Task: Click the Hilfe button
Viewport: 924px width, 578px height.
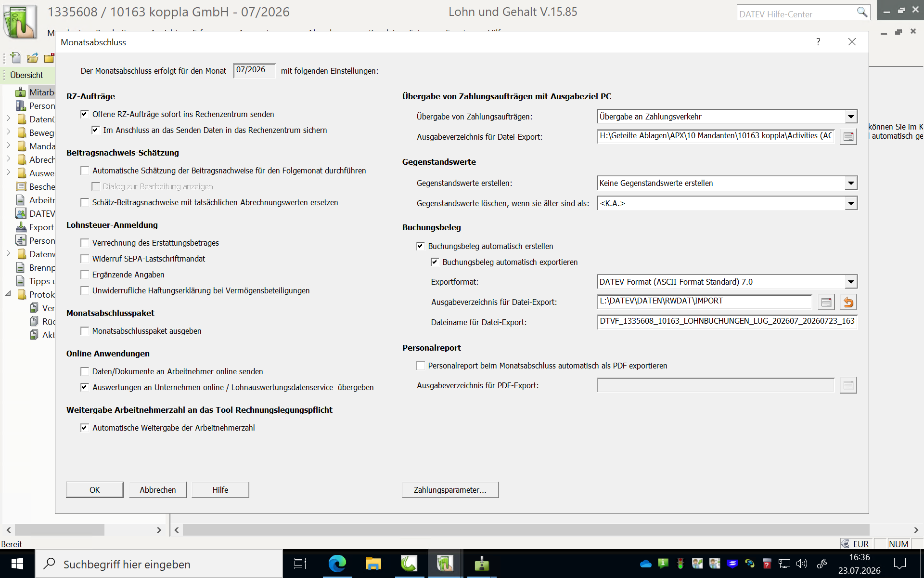Action: [x=220, y=490]
